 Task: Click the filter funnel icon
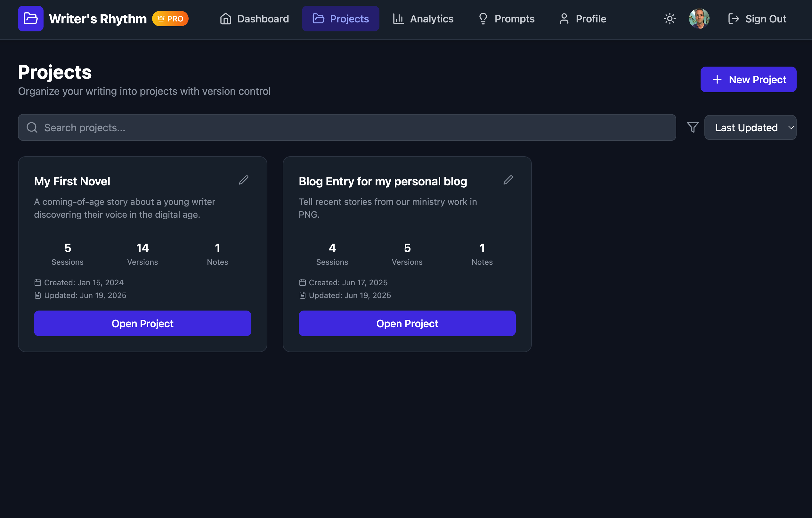[x=693, y=127]
